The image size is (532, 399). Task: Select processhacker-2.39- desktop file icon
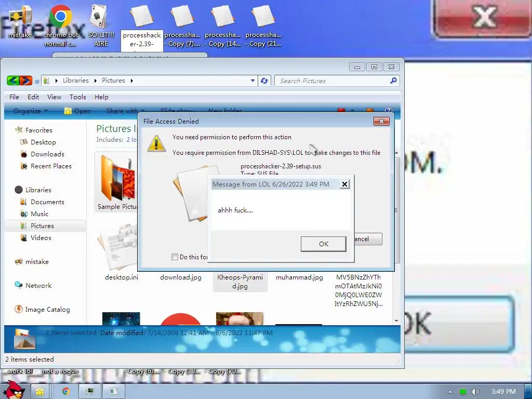142,27
